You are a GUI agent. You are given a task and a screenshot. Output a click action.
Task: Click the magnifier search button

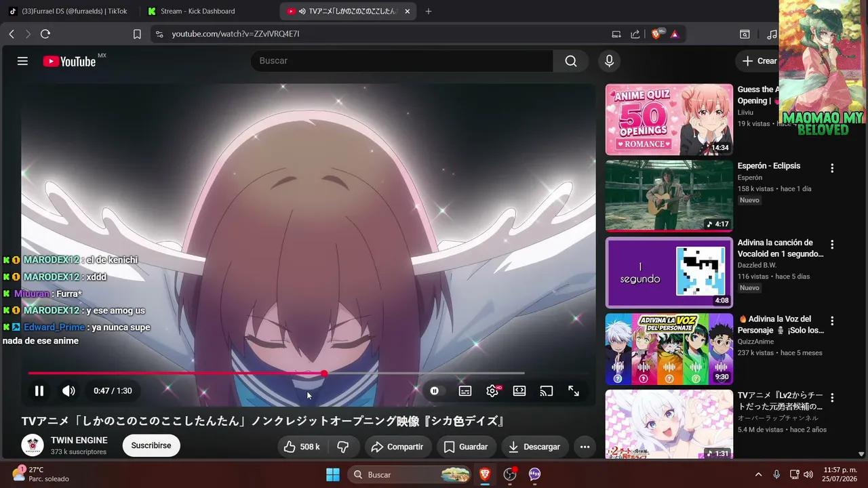(x=571, y=61)
